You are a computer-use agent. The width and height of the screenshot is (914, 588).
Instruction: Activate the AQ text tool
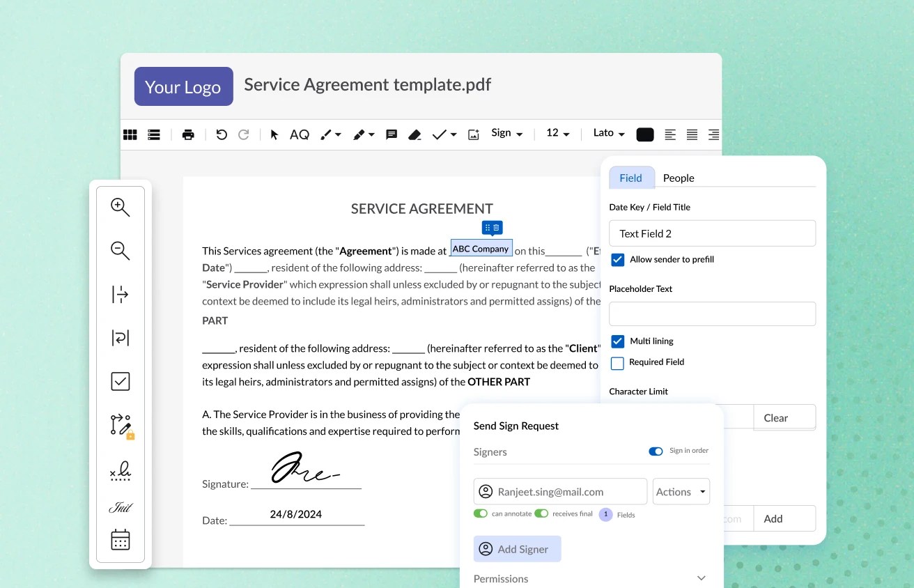pyautogui.click(x=300, y=134)
